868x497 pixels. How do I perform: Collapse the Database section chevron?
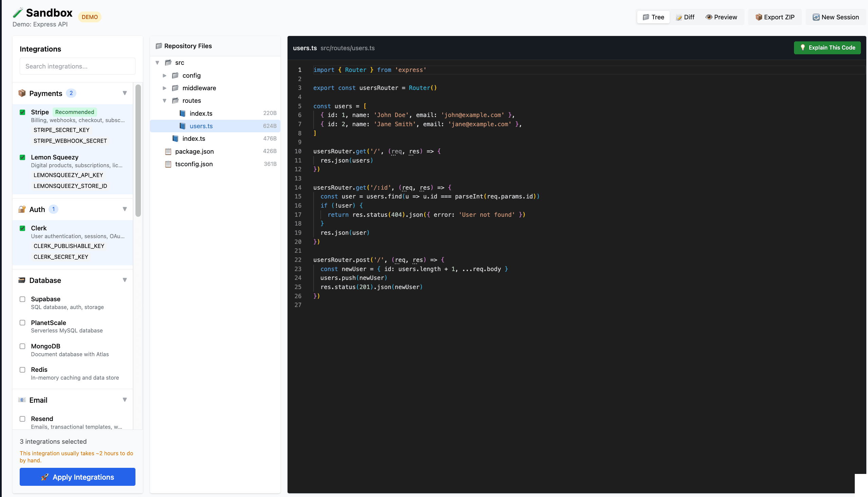125,280
